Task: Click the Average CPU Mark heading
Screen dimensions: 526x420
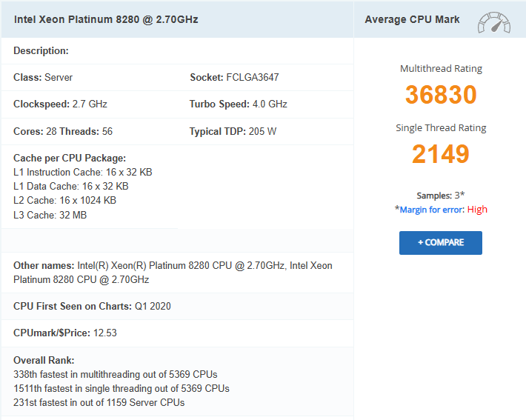Action: click(412, 19)
